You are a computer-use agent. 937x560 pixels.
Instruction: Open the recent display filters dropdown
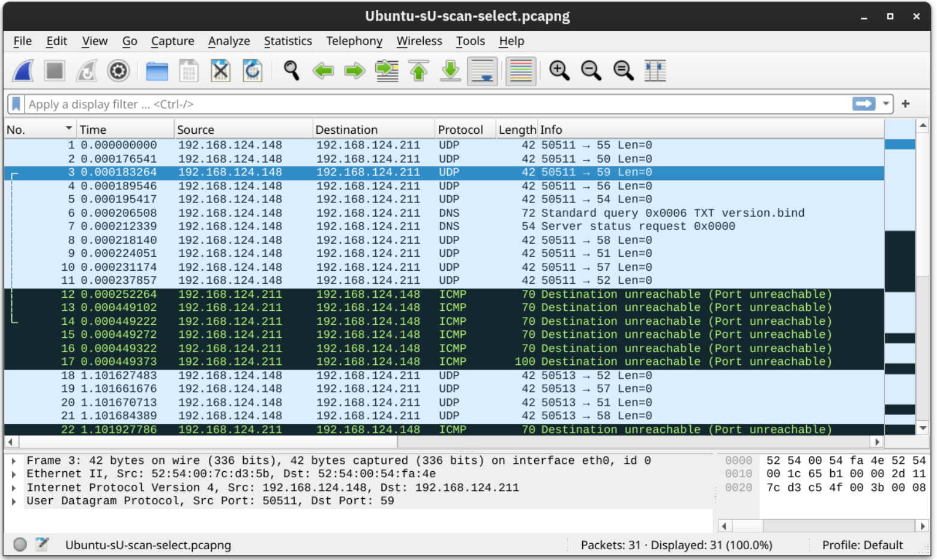885,104
